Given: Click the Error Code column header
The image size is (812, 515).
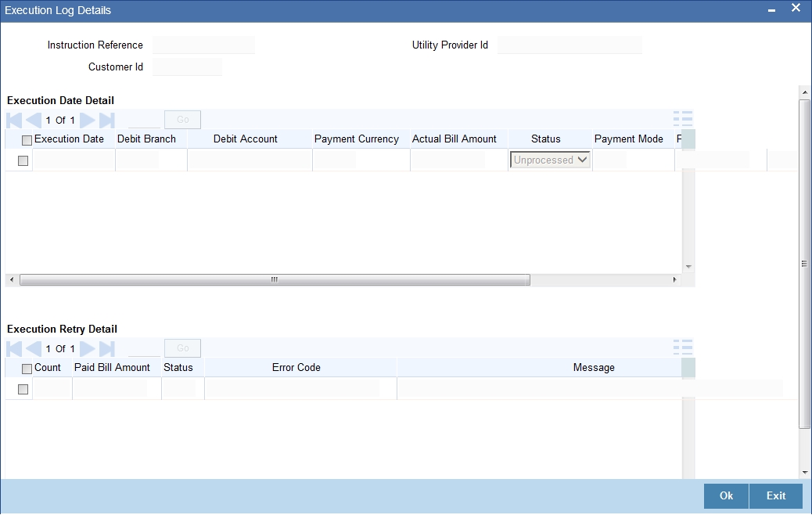Looking at the screenshot, I should point(296,367).
